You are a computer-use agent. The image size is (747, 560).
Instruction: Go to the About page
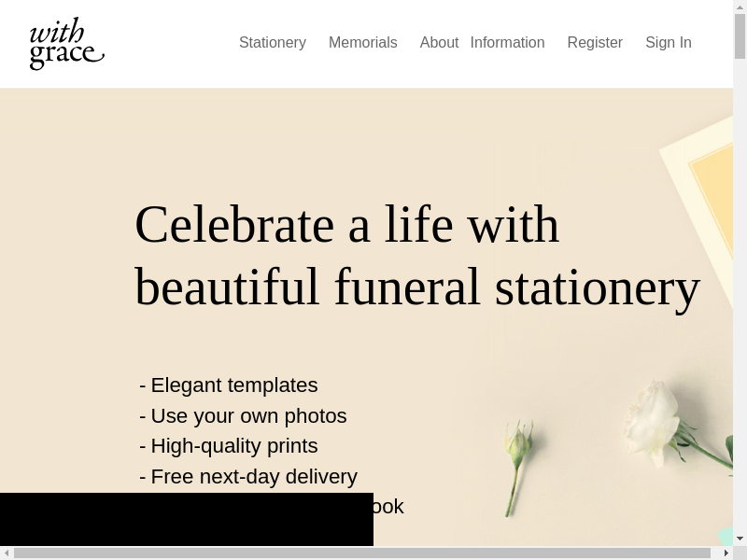tap(439, 43)
